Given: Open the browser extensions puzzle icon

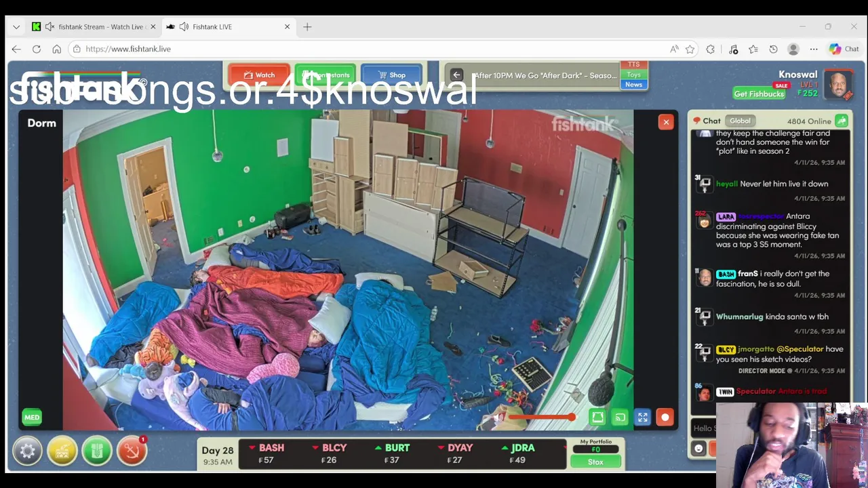Looking at the screenshot, I should pos(711,49).
